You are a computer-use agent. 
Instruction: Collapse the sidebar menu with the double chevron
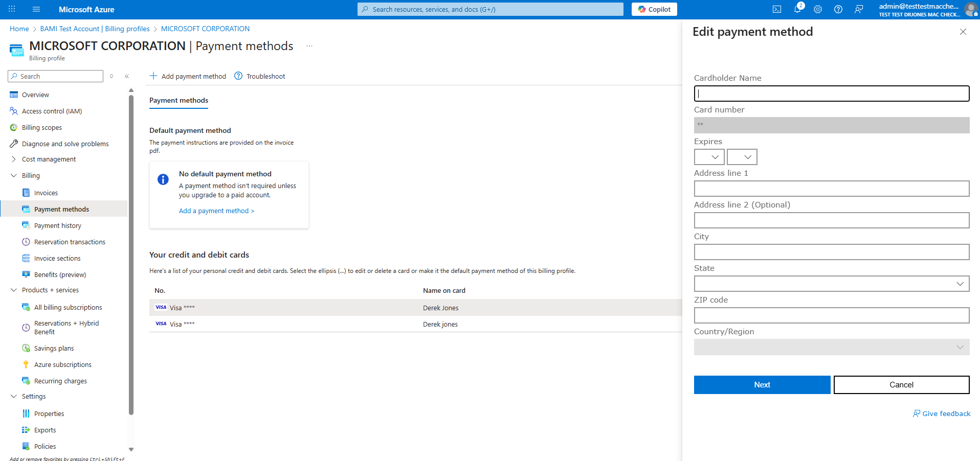[x=127, y=76]
